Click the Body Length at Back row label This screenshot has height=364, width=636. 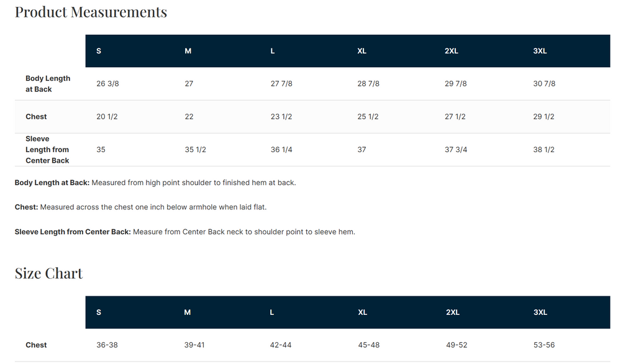[x=48, y=84]
